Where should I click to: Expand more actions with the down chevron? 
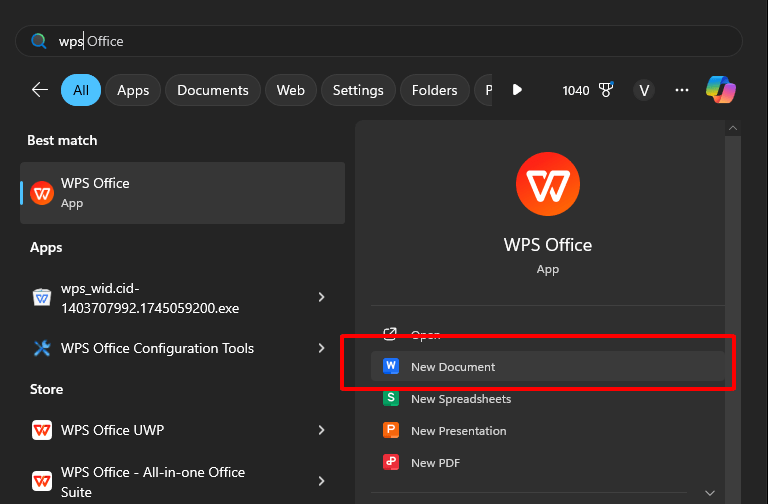pos(710,492)
